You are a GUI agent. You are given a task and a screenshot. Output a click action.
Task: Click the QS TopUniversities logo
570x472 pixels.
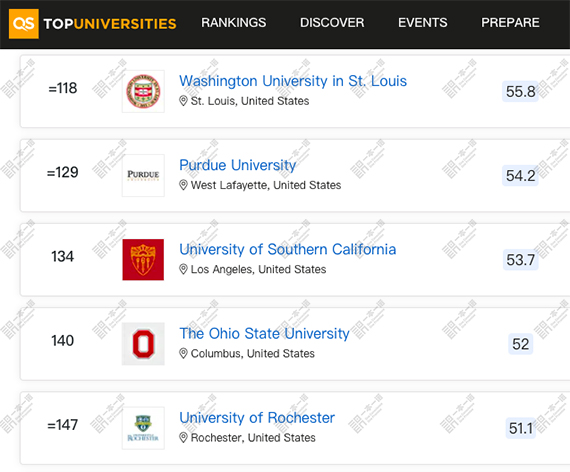93,24
